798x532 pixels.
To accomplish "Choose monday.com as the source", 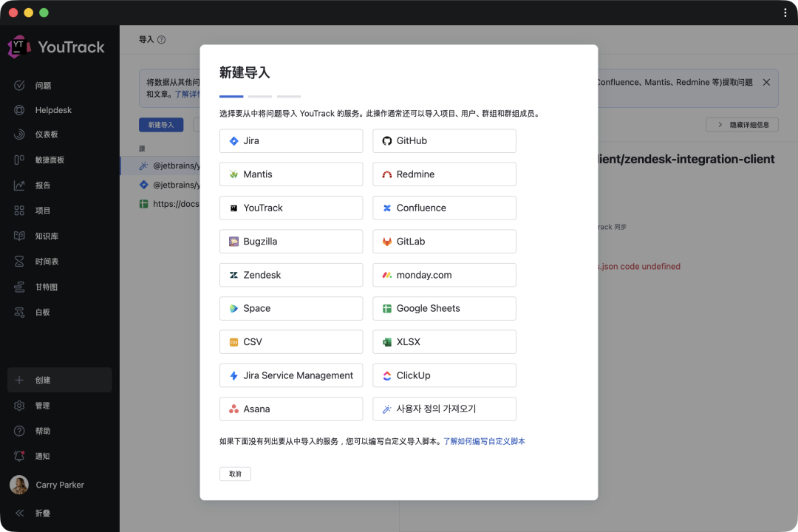I will [444, 275].
